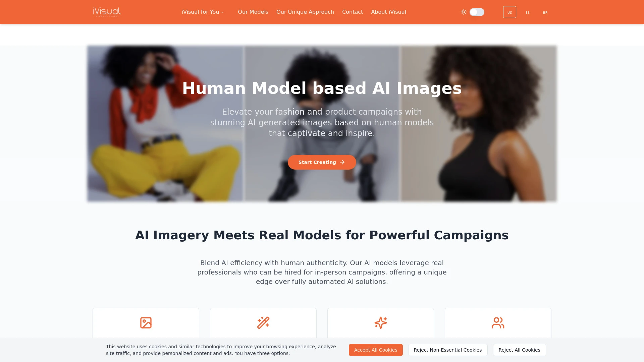Toggle to BR language option
This screenshot has height=362, width=644.
click(545, 12)
